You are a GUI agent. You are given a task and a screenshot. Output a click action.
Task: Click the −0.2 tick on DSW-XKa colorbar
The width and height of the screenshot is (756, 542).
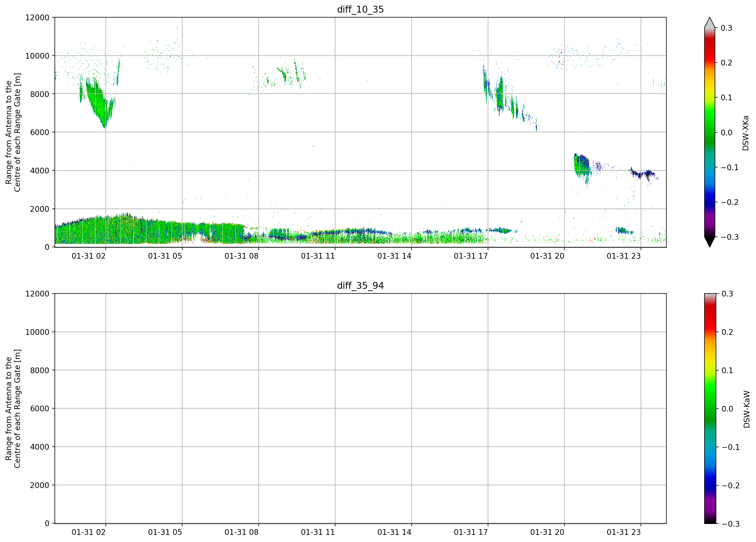730,202
